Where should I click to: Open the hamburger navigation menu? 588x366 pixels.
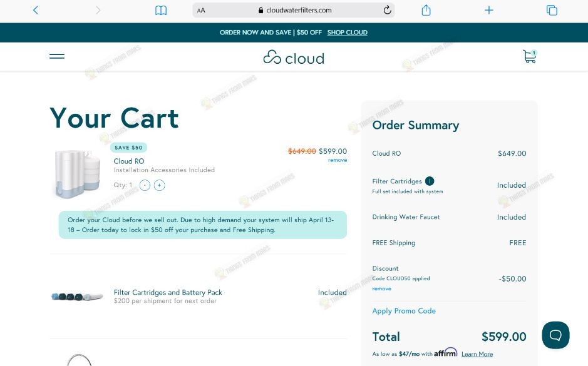(57, 56)
